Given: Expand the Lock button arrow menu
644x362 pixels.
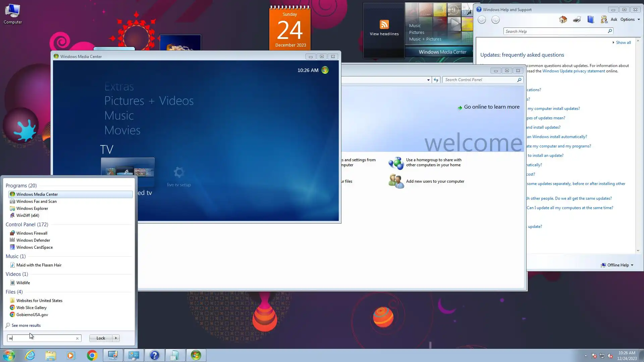Looking at the screenshot, I should 116,338.
